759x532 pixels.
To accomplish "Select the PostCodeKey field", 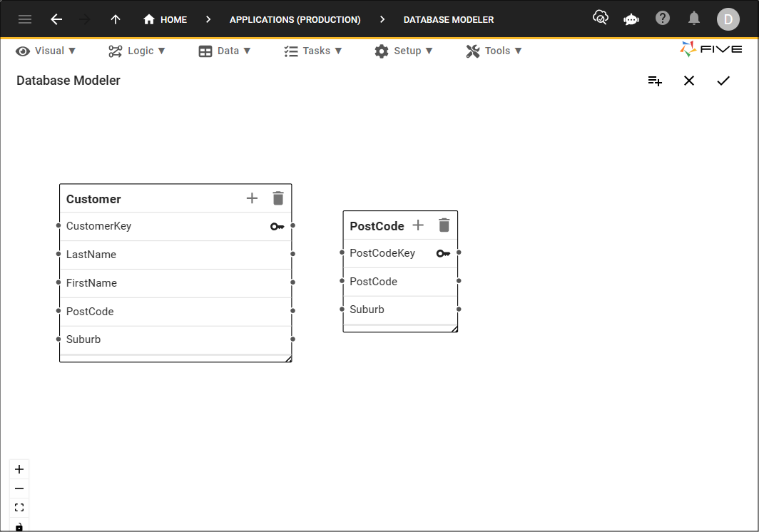I will tap(400, 253).
